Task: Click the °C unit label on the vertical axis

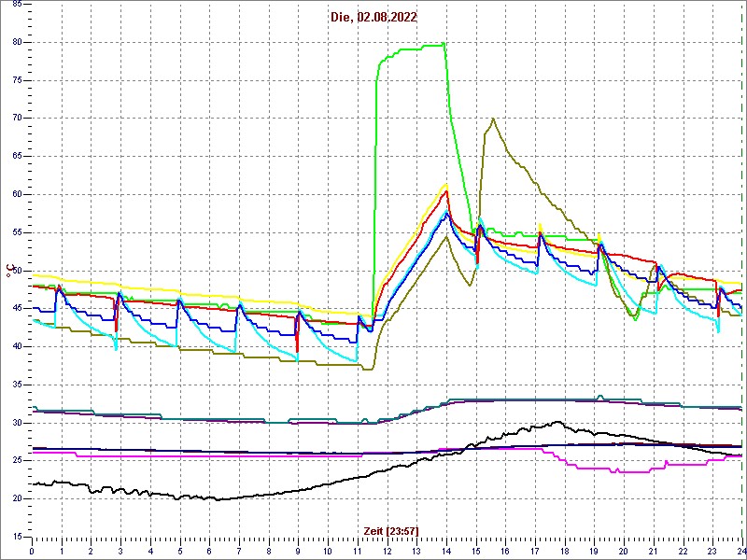Action: [9, 271]
